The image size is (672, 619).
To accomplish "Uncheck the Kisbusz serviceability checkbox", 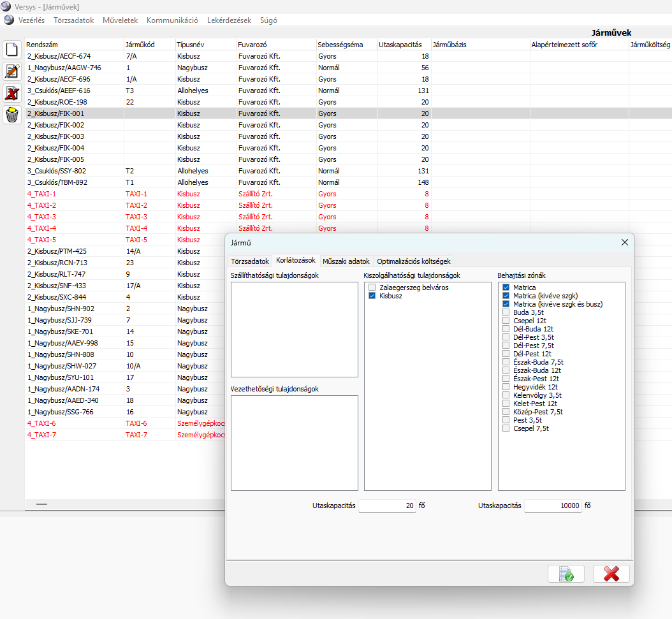I will 372,296.
